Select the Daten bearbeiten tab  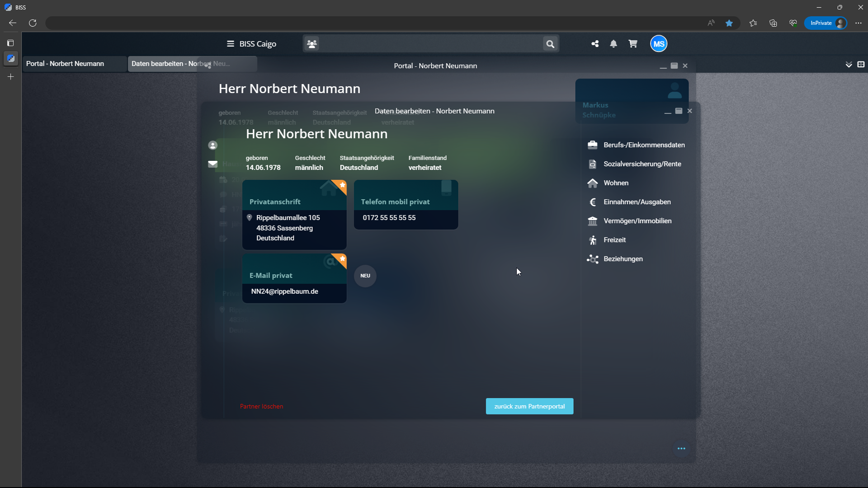[181, 64]
